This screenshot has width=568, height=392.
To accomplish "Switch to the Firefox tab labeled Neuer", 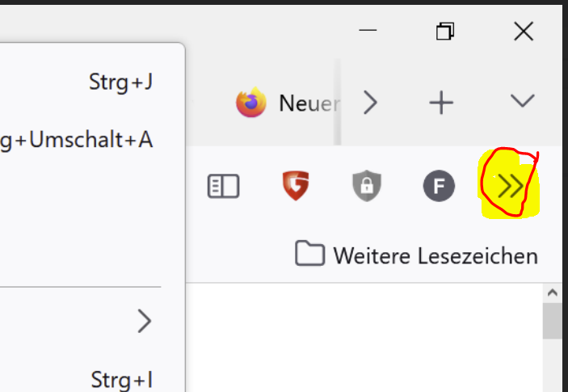I will (287, 103).
